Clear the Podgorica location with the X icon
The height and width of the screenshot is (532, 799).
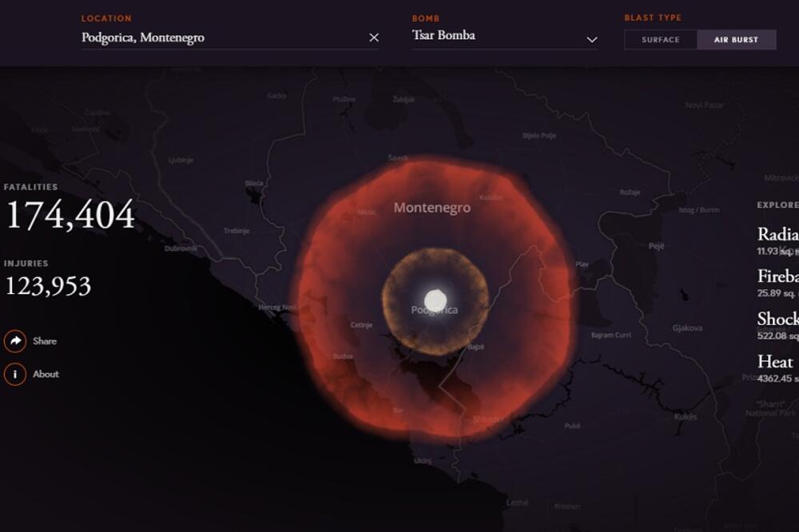(x=374, y=38)
